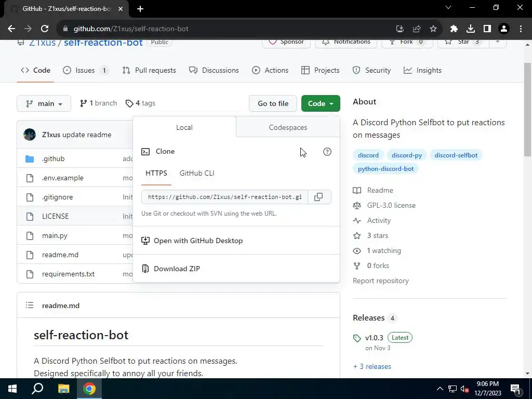532x399 pixels.
Task: Open the Issues tab
Action: [86, 70]
